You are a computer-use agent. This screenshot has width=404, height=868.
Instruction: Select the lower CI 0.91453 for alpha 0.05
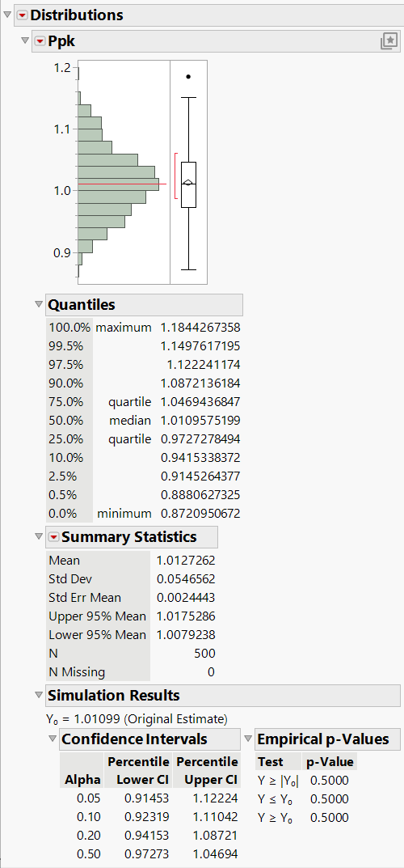point(146,798)
